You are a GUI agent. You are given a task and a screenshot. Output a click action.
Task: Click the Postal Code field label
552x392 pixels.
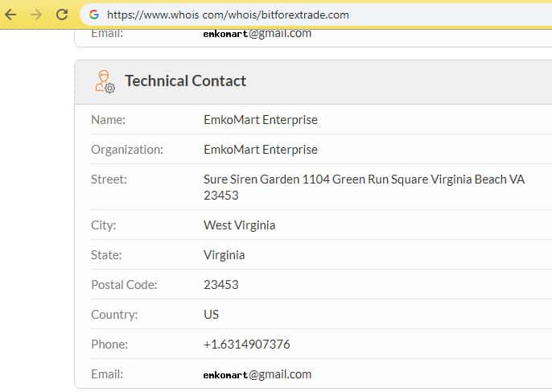click(124, 285)
